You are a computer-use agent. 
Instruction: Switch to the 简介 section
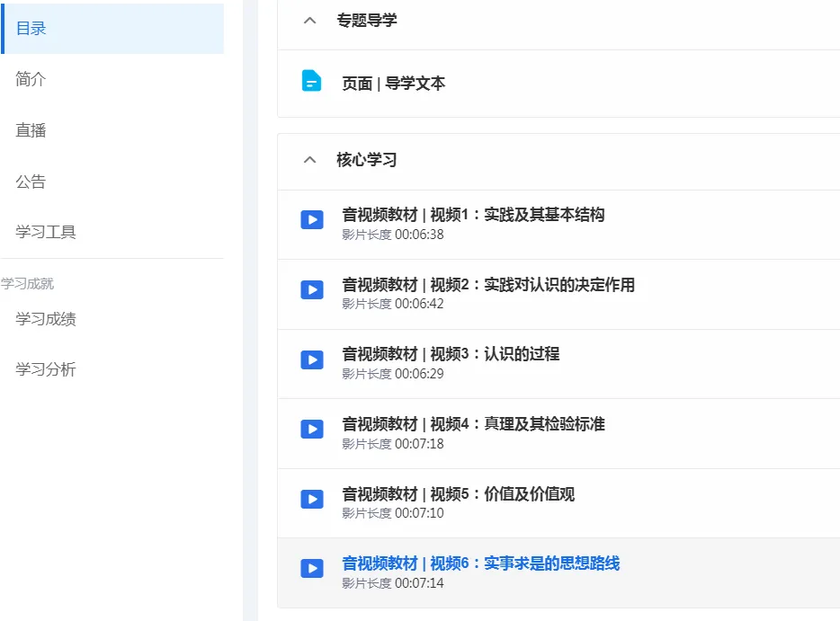click(30, 79)
